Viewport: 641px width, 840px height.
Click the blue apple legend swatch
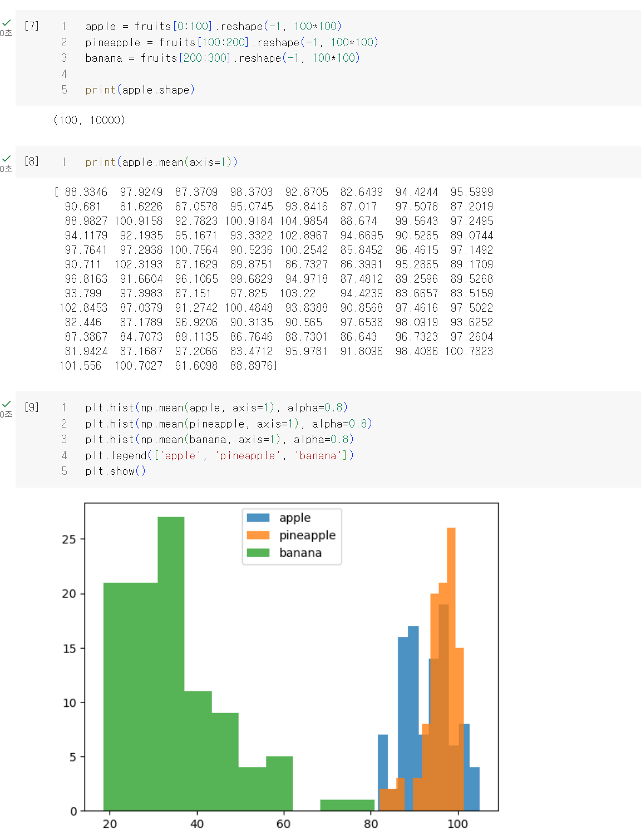click(258, 517)
